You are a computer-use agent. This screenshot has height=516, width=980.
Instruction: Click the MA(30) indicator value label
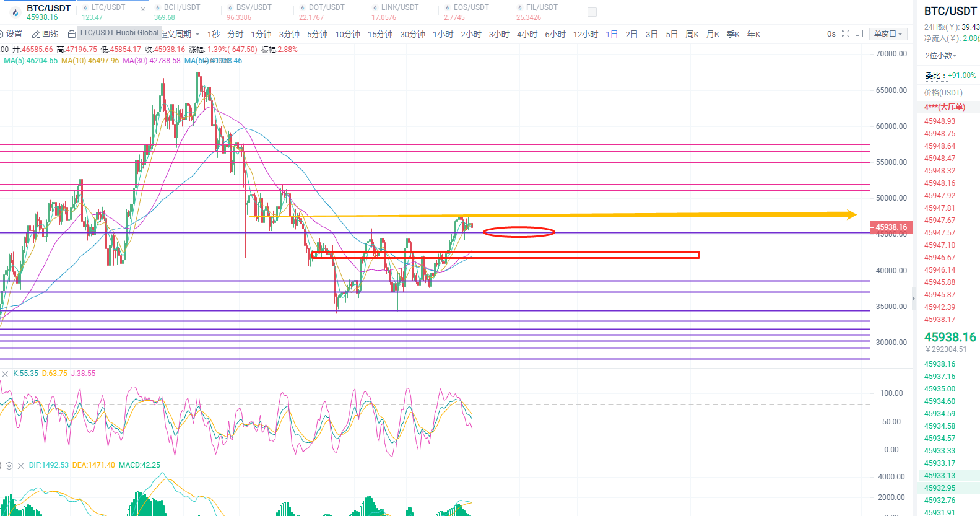coord(152,61)
